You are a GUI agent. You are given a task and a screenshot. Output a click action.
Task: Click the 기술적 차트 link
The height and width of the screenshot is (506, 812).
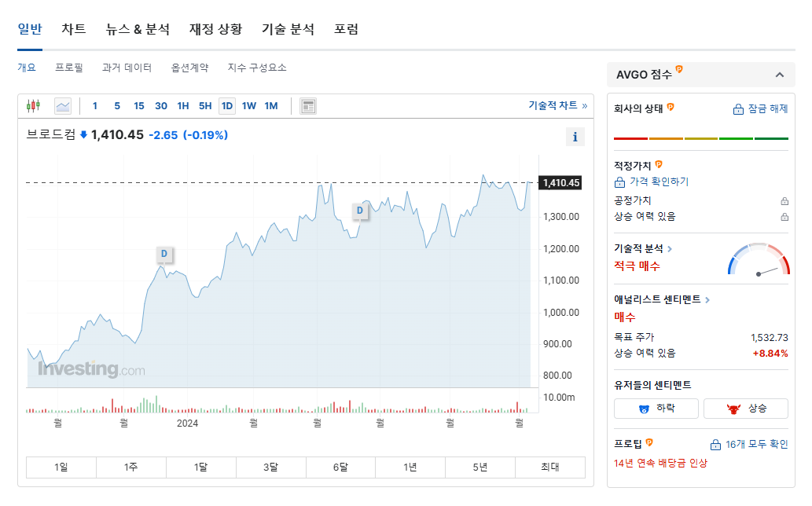coord(553,105)
